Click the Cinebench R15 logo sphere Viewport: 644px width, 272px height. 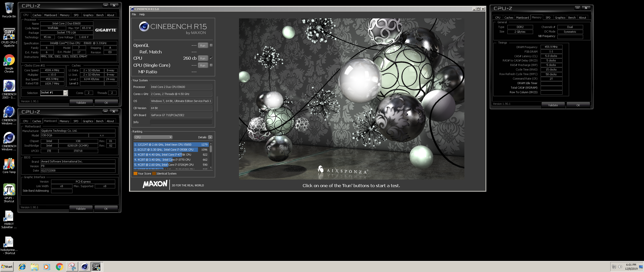tap(144, 26)
